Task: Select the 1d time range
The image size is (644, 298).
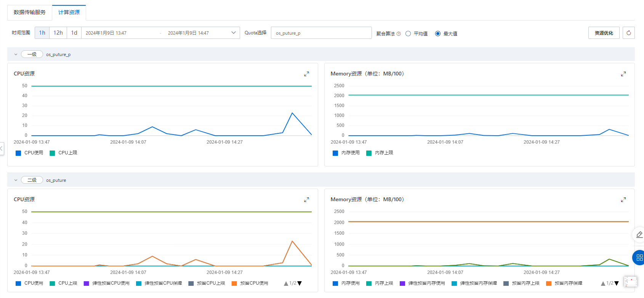Action: (74, 33)
